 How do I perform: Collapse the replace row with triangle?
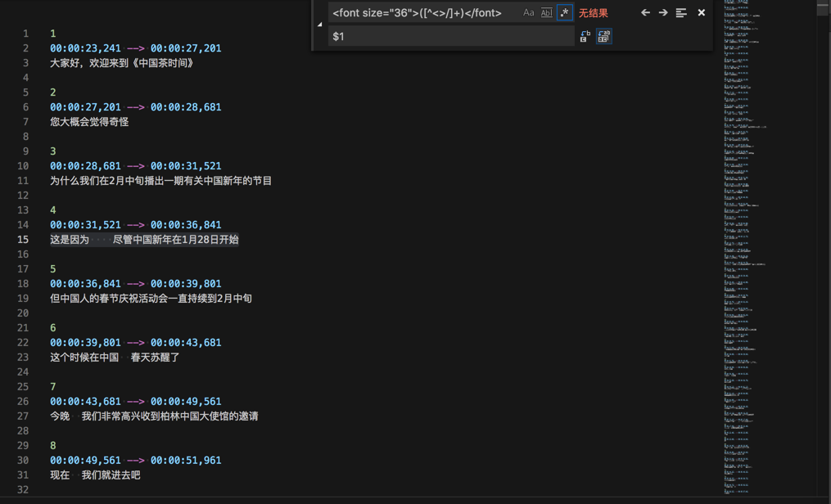(x=319, y=25)
